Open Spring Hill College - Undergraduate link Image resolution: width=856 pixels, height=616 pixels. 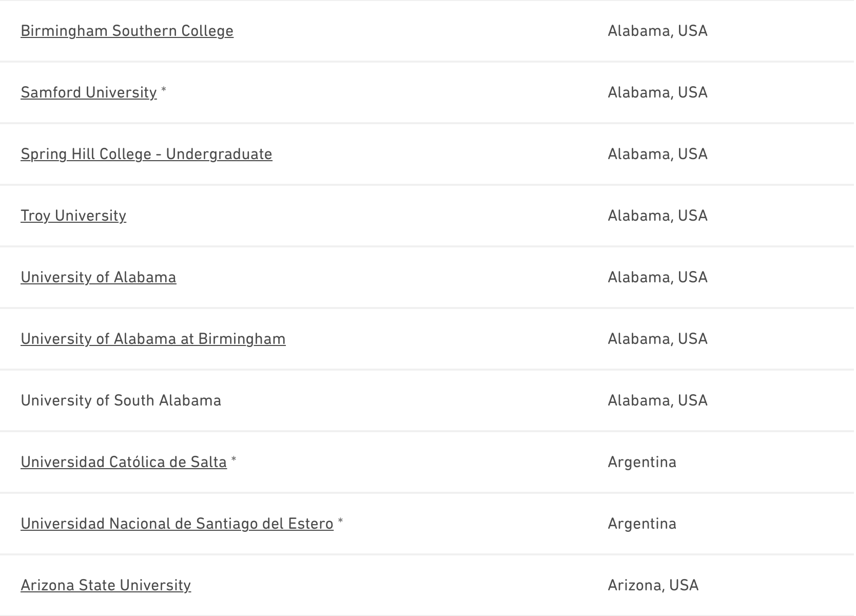point(146,154)
